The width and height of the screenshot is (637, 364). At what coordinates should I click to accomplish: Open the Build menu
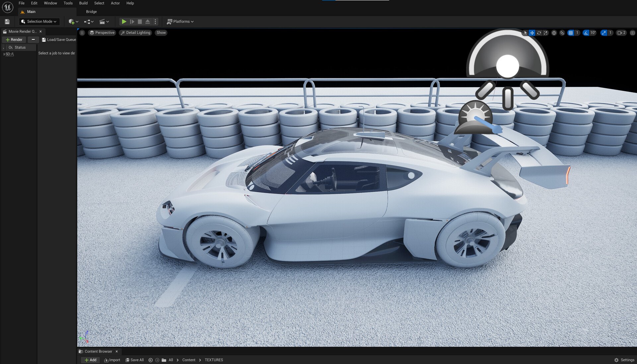pyautogui.click(x=83, y=3)
